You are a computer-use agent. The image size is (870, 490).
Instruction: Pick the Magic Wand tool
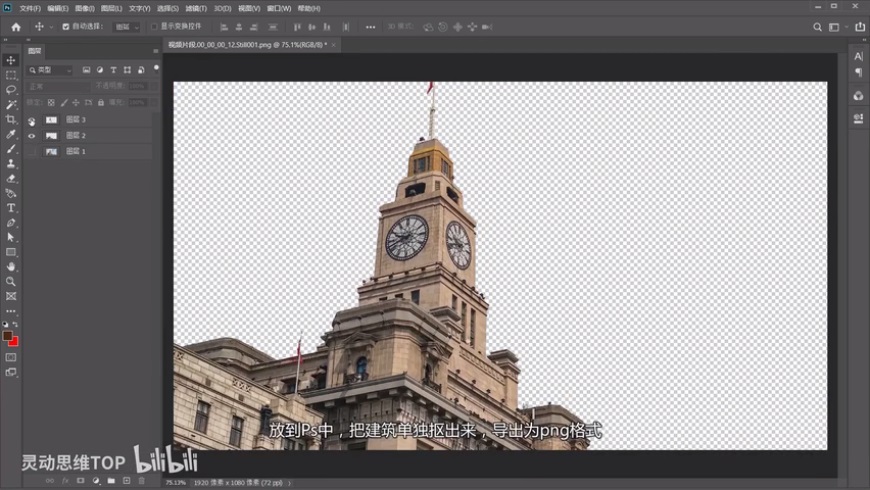(x=11, y=104)
